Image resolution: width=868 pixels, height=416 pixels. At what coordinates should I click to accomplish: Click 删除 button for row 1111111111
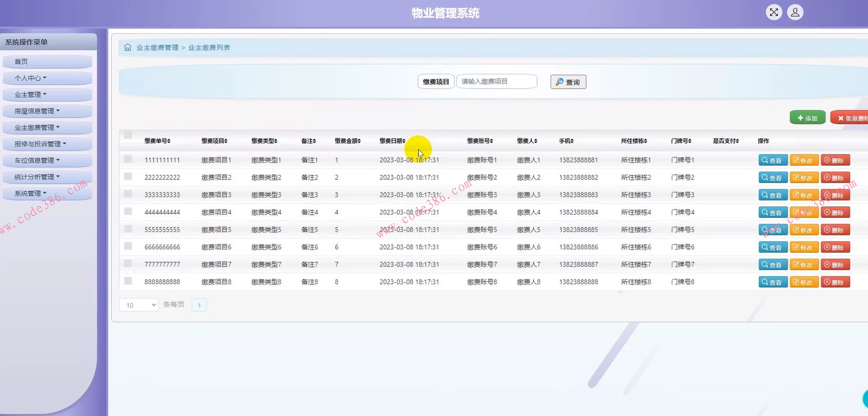click(x=835, y=160)
